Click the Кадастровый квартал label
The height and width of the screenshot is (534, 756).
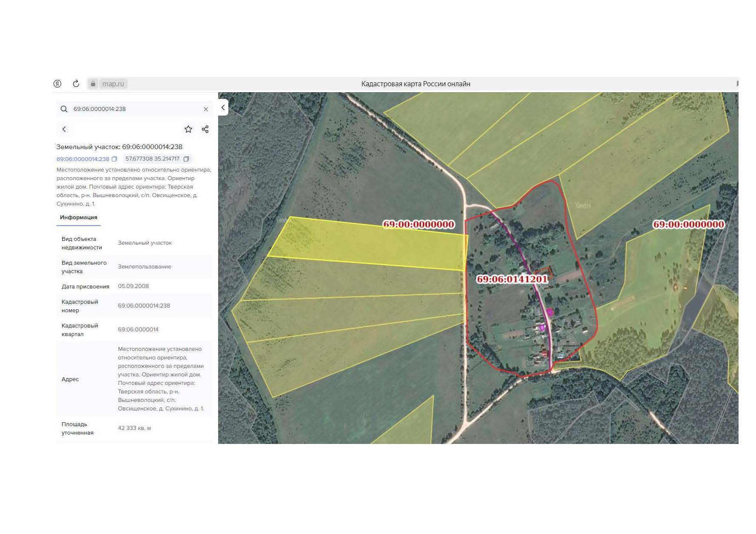pyautogui.click(x=80, y=330)
